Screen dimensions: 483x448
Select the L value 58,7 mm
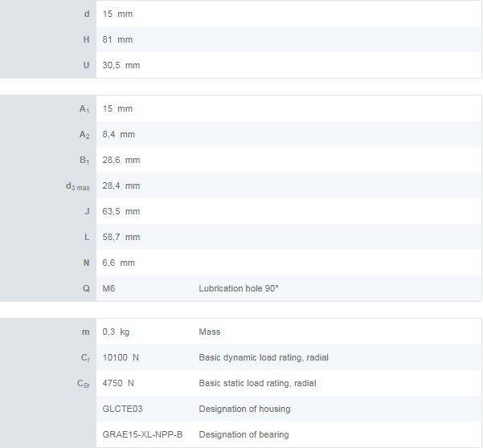(x=121, y=237)
